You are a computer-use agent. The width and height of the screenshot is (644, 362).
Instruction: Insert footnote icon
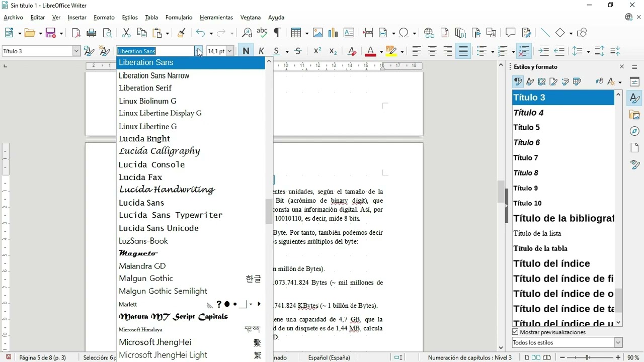445,33
